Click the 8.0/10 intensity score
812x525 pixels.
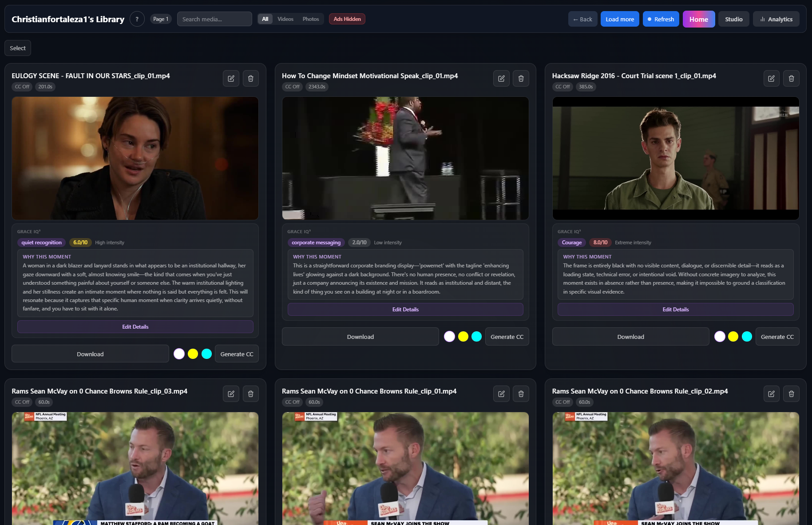coord(600,243)
